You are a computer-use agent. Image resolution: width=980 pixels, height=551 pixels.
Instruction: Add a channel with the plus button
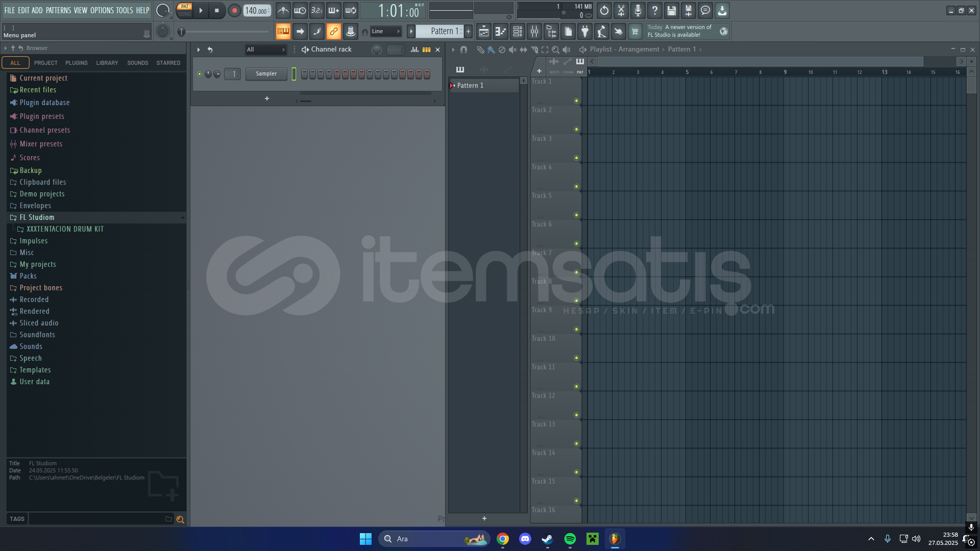[267, 98]
